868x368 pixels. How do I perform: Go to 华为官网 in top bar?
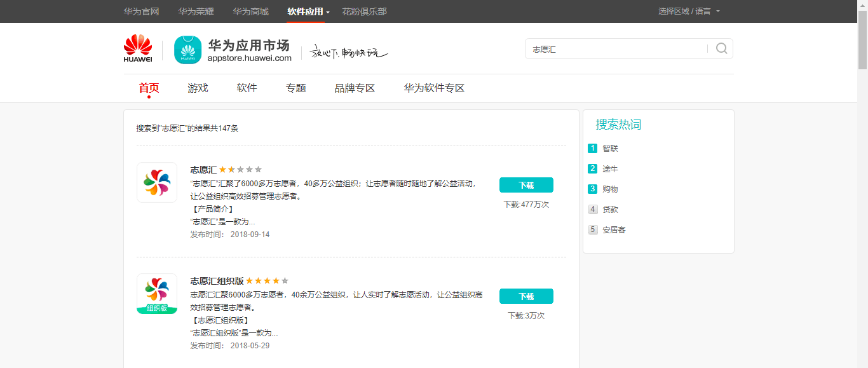pos(141,11)
